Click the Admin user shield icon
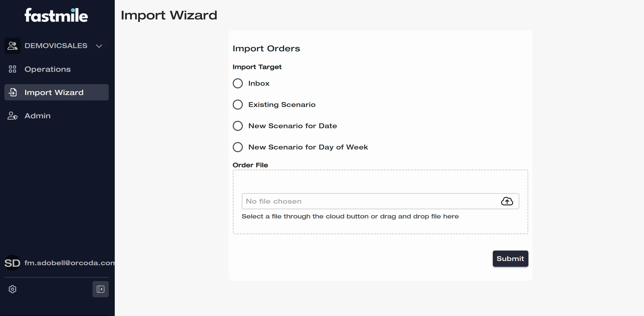 pyautogui.click(x=12, y=116)
